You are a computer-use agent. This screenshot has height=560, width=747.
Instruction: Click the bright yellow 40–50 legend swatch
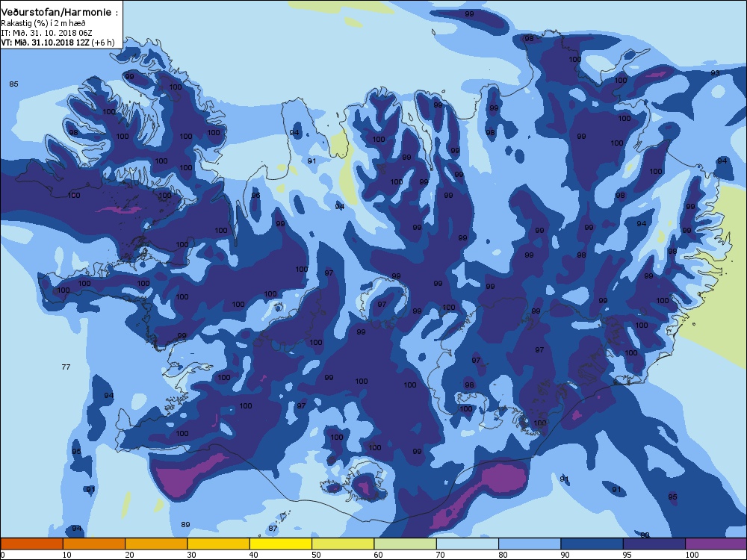(281, 544)
